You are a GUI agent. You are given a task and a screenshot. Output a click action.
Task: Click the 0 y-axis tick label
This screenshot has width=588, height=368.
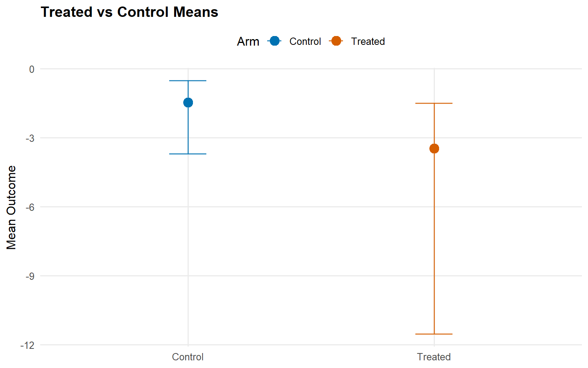tap(32, 69)
